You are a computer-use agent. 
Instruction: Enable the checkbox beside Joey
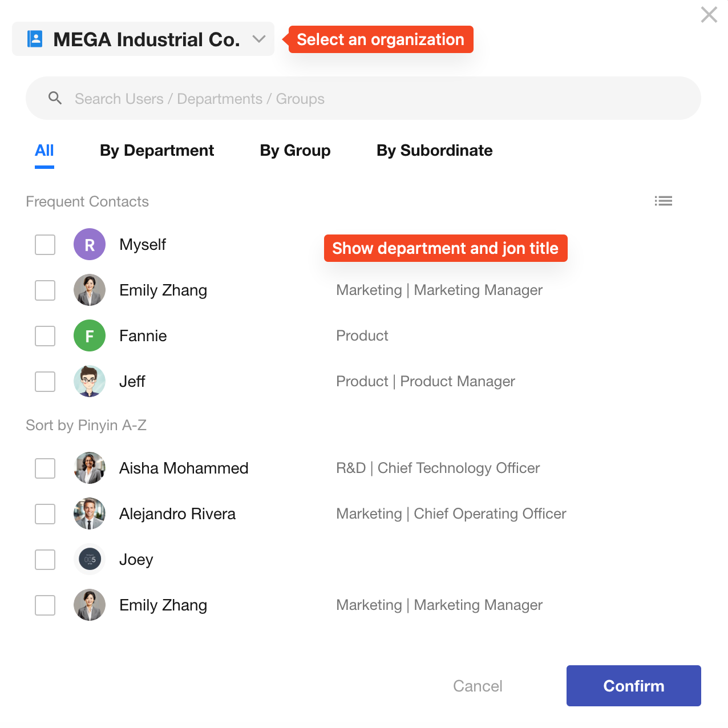[x=45, y=559]
